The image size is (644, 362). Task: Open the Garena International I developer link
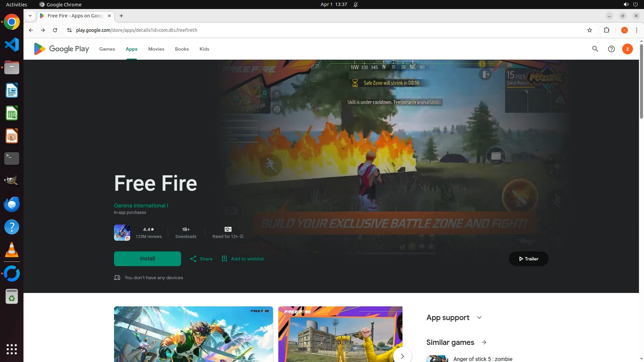141,205
